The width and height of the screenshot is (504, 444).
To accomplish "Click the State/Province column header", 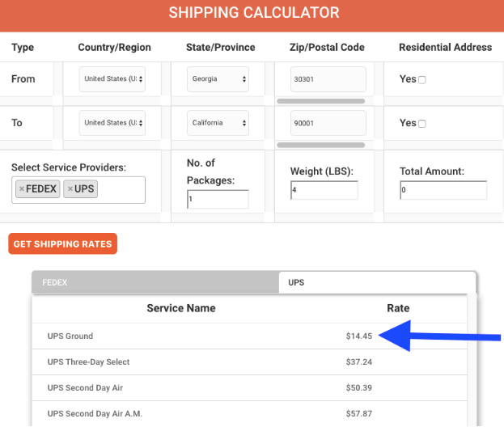I will point(221,47).
